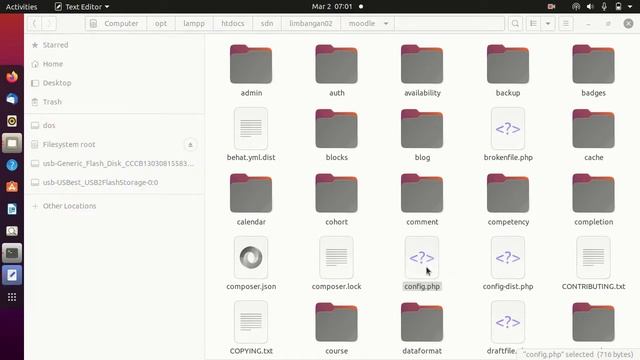Open moodle path dropdown menu
This screenshot has width=640, height=360.
[x=386, y=24]
